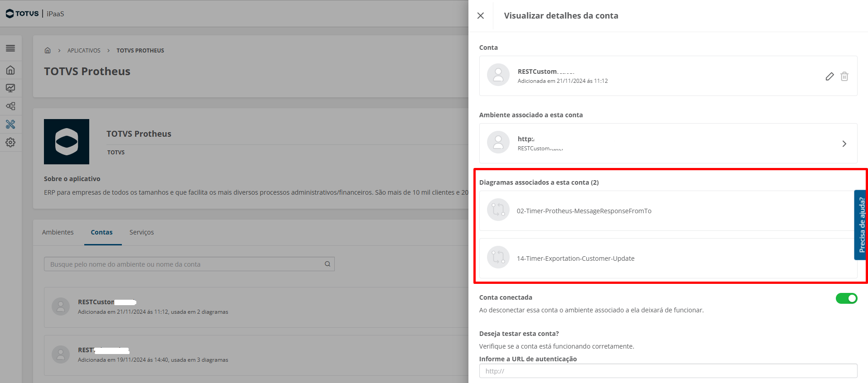Open the diagrams icon in sidebar
The width and height of the screenshot is (868, 383).
click(x=10, y=106)
